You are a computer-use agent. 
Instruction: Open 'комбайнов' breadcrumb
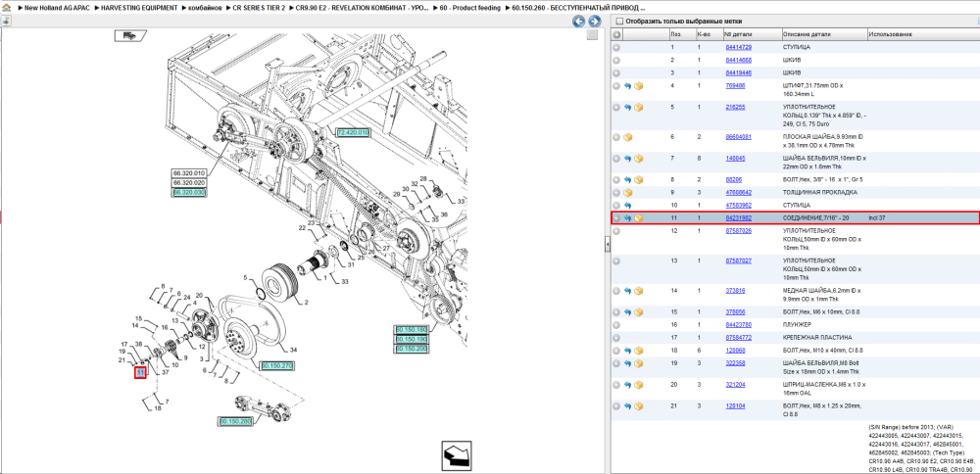(205, 8)
